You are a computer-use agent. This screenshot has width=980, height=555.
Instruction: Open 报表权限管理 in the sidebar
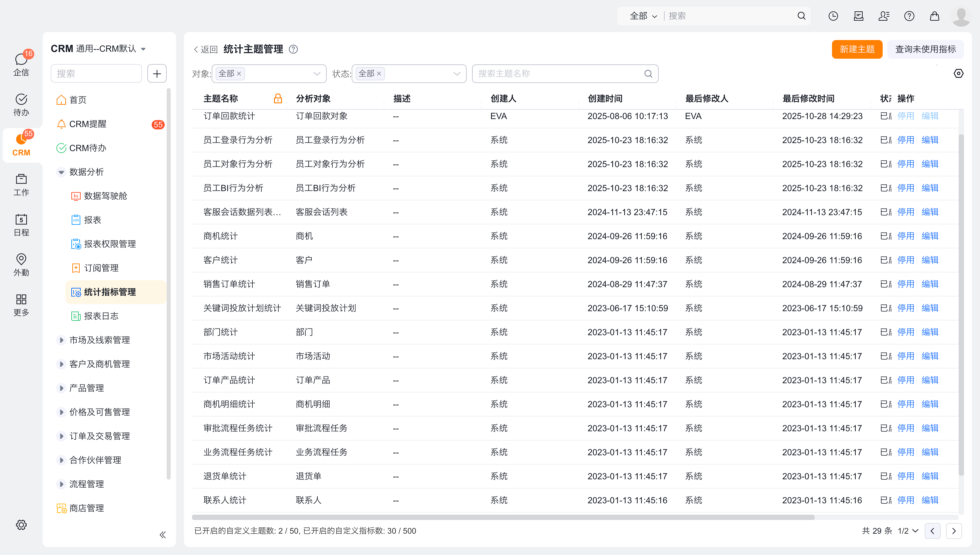tap(110, 244)
